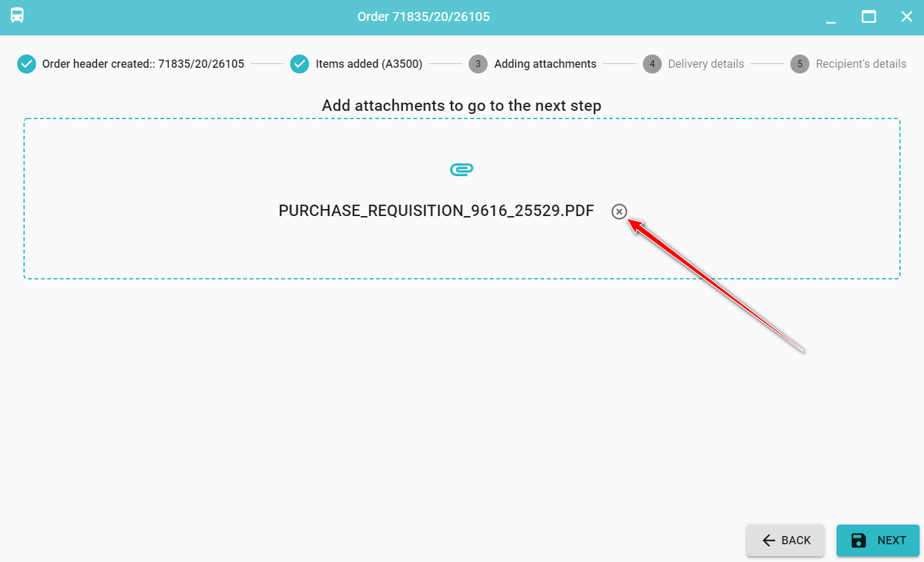This screenshot has height=562, width=924.
Task: Click the step 3 number circle
Action: (x=478, y=64)
